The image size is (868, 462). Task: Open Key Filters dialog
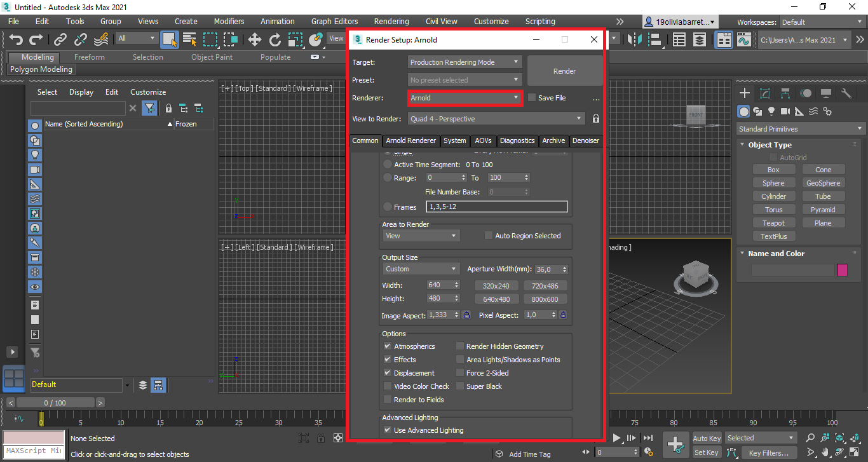tap(768, 453)
